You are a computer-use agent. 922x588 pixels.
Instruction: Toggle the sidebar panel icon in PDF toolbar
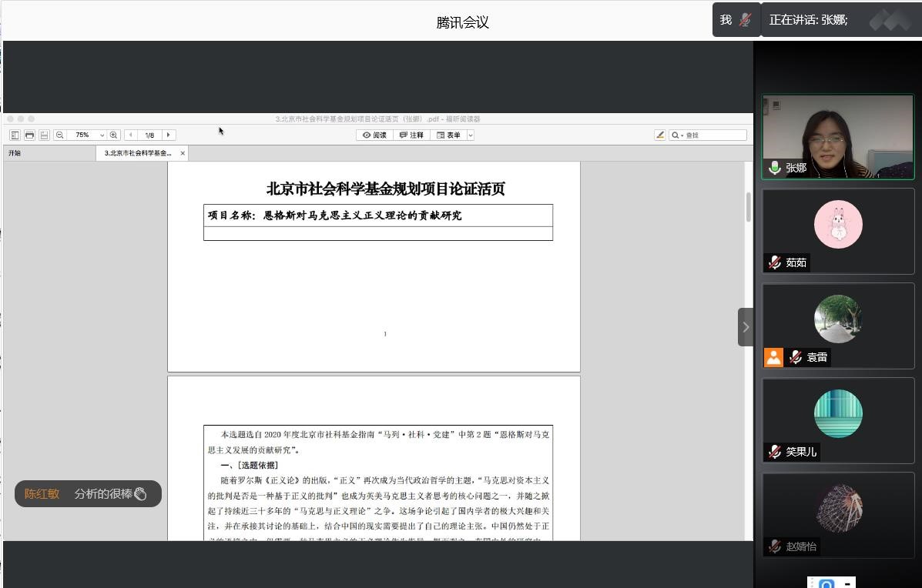(x=15, y=135)
